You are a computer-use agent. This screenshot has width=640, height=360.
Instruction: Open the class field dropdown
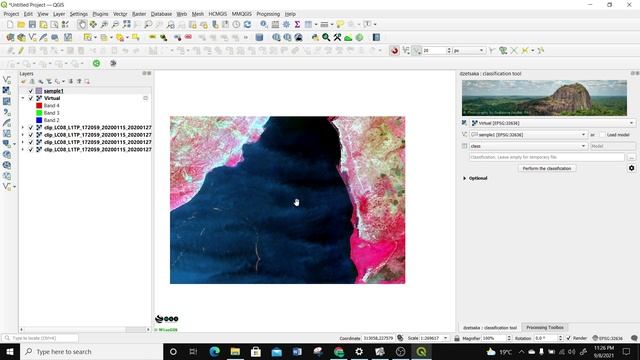(x=528, y=146)
